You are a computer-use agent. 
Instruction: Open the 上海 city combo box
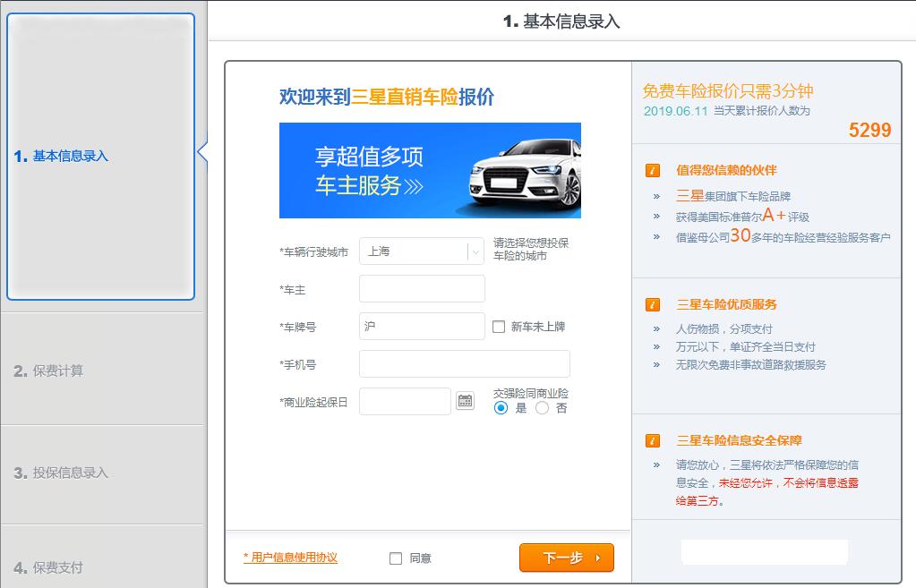[x=412, y=251]
